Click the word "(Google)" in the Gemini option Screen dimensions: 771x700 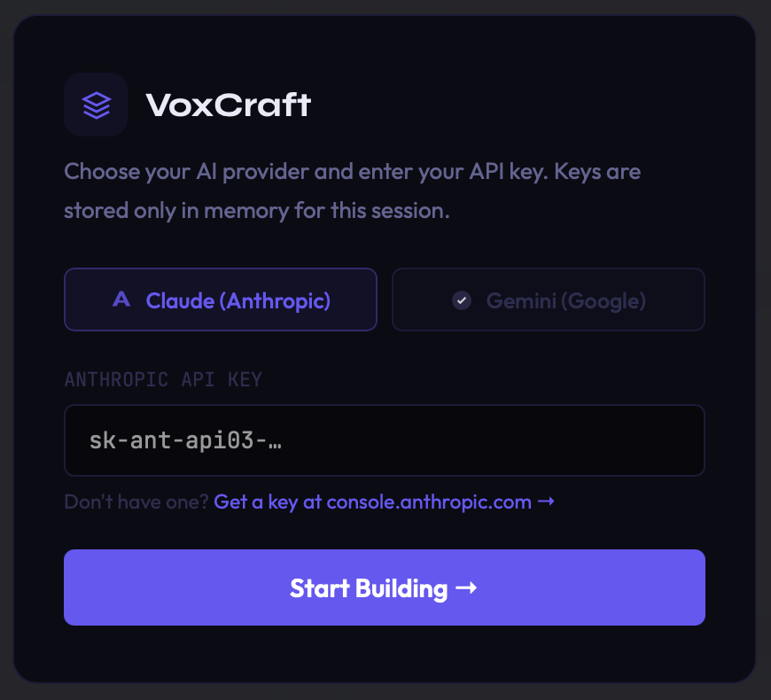pos(607,300)
